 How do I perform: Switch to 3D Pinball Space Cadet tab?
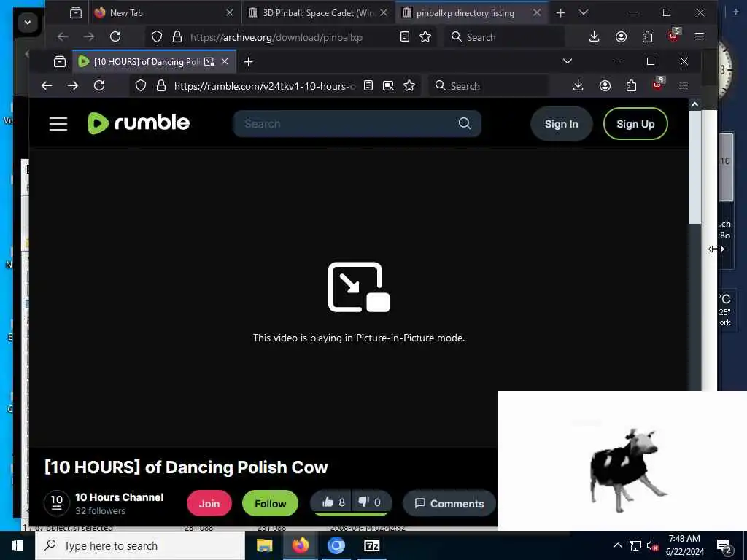(319, 13)
